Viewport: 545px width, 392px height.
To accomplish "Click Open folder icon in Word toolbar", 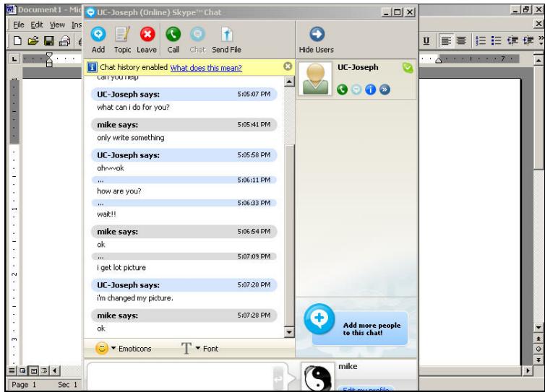I will click(x=33, y=41).
